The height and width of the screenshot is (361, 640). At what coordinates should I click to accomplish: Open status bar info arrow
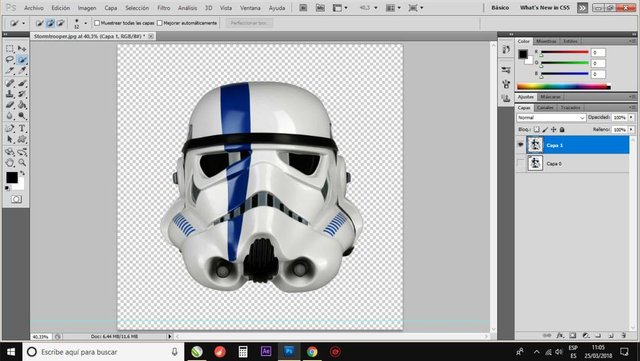click(x=170, y=336)
